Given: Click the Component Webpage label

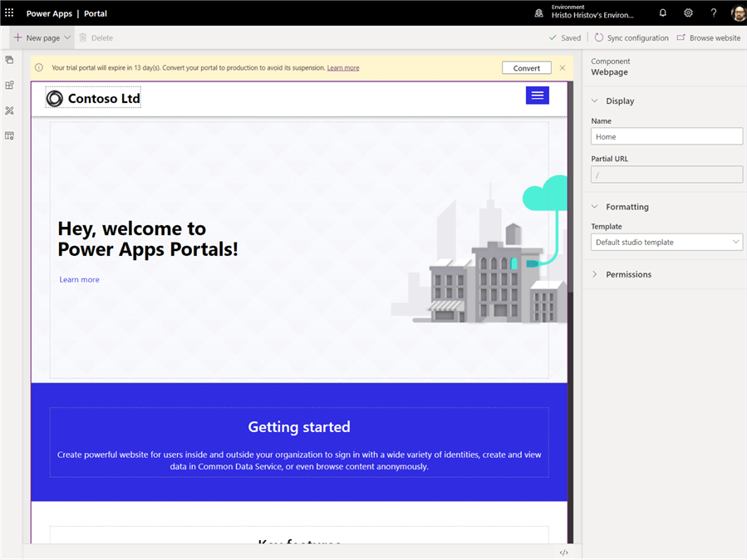Looking at the screenshot, I should [610, 66].
